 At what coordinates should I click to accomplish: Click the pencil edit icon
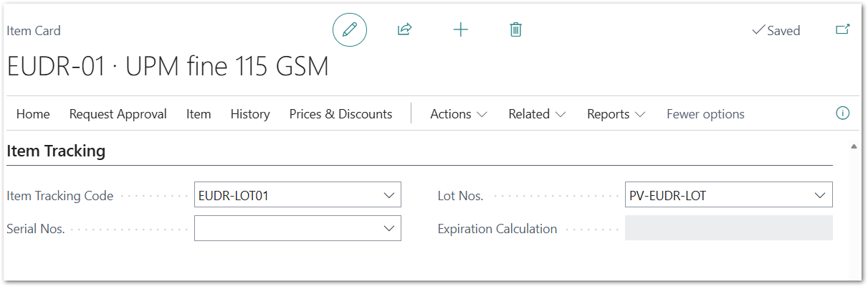tap(350, 30)
